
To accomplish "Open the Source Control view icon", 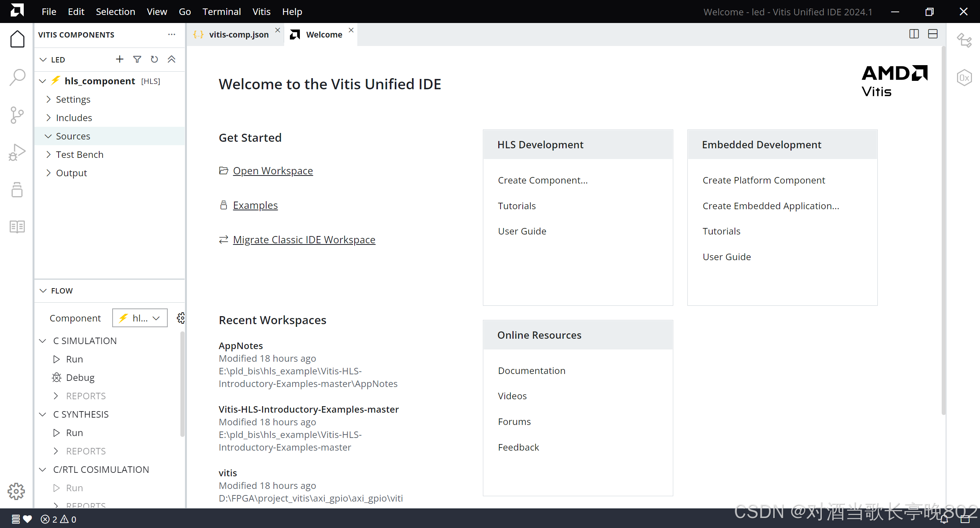I will coord(17,115).
